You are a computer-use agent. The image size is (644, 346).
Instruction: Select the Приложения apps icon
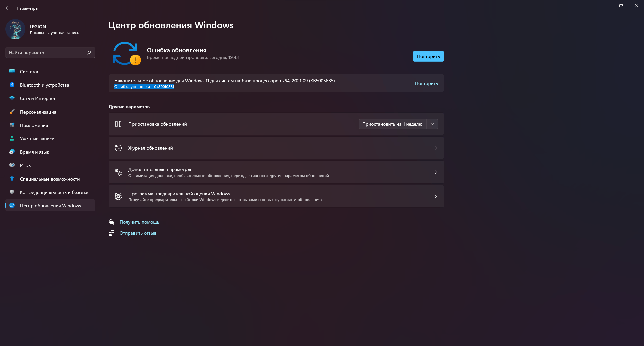(12, 125)
